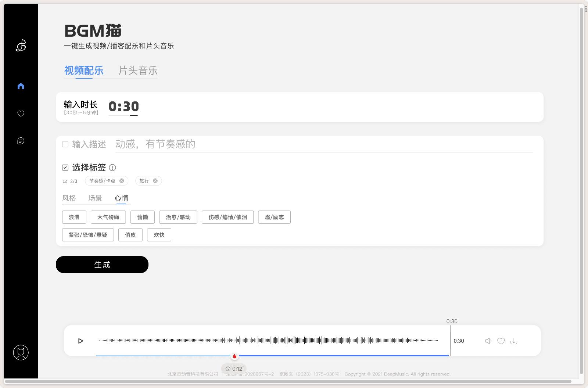Click 北京灵动音科技有限公司 footer text
This screenshot has width=588, height=388.
[193, 374]
